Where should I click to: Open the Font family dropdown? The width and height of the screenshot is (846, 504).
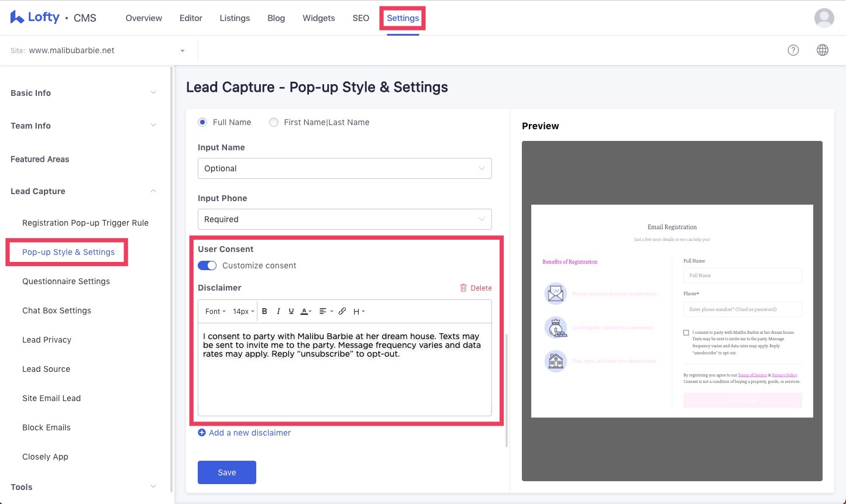coord(215,312)
